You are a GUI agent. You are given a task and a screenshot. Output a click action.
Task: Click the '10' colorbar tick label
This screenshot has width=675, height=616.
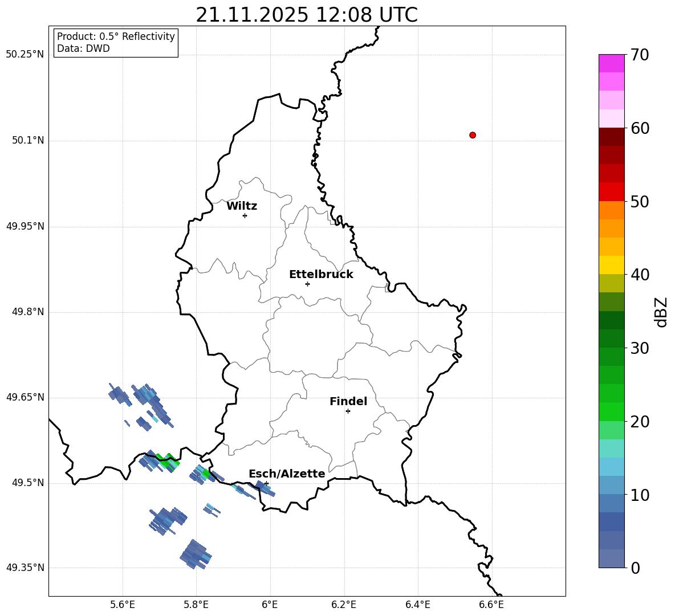tap(640, 495)
